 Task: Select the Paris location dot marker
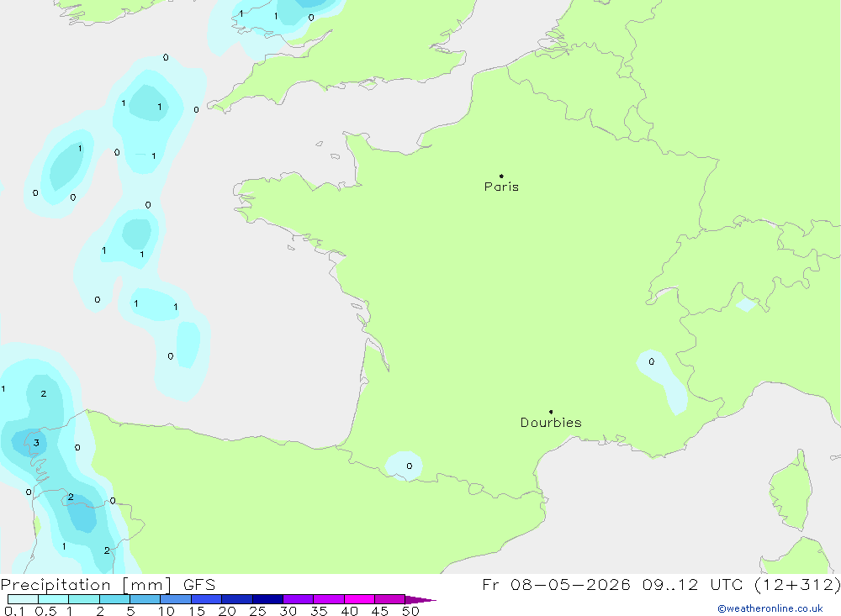tap(501, 176)
